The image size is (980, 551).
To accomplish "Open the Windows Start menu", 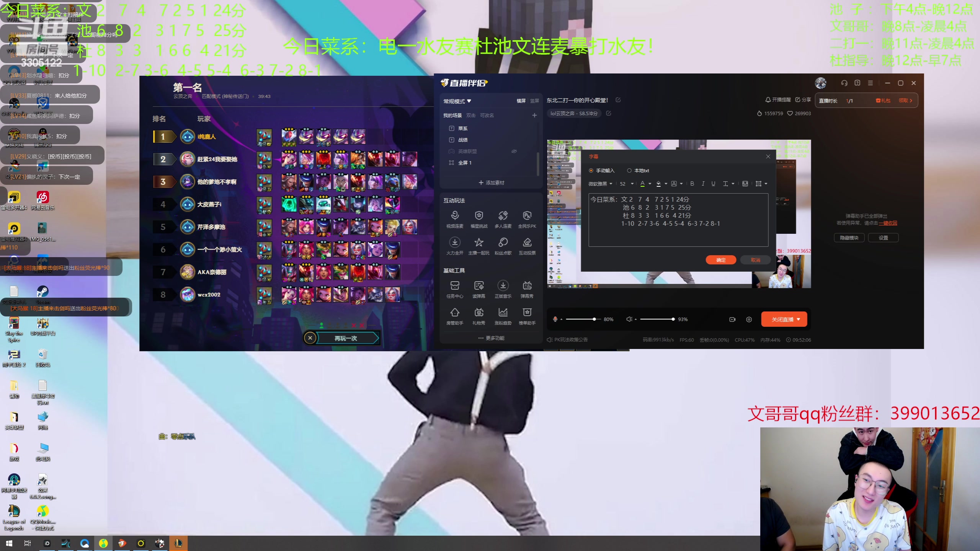I will point(9,543).
